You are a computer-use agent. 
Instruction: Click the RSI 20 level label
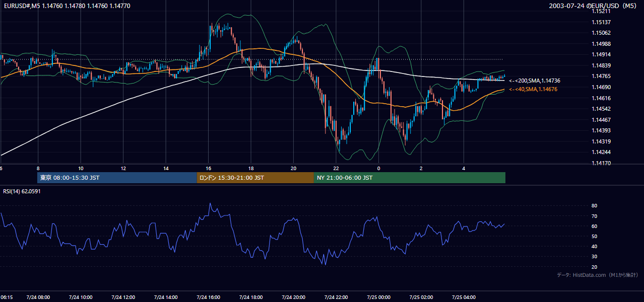594,267
